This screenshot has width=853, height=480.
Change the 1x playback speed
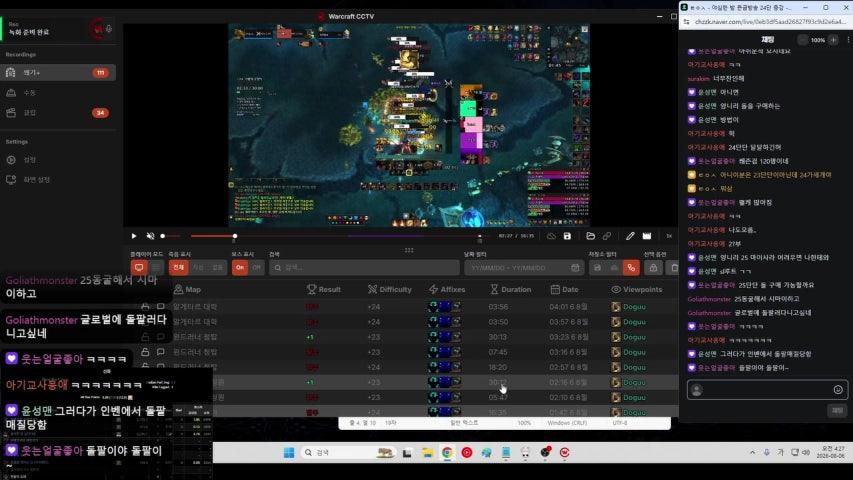coord(669,236)
